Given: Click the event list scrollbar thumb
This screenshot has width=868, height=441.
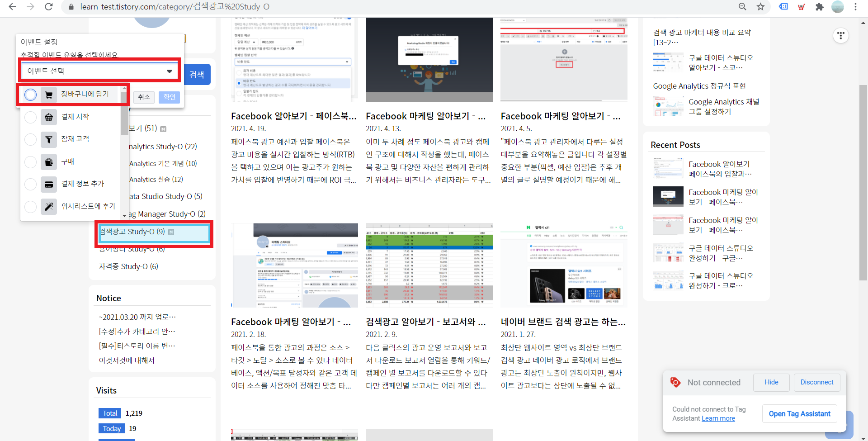Looking at the screenshot, I should (x=124, y=114).
